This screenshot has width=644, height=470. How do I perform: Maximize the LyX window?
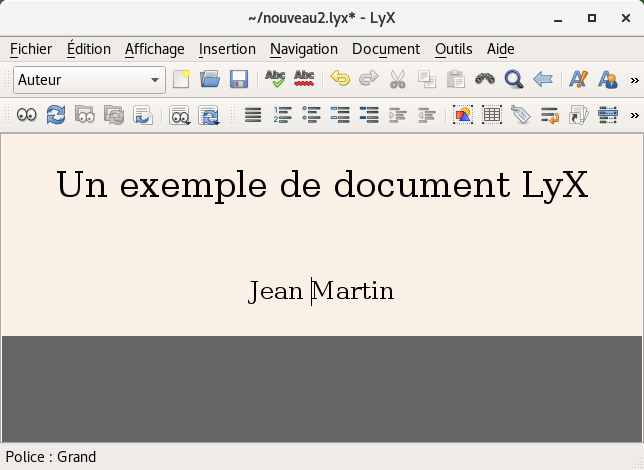pyautogui.click(x=592, y=18)
